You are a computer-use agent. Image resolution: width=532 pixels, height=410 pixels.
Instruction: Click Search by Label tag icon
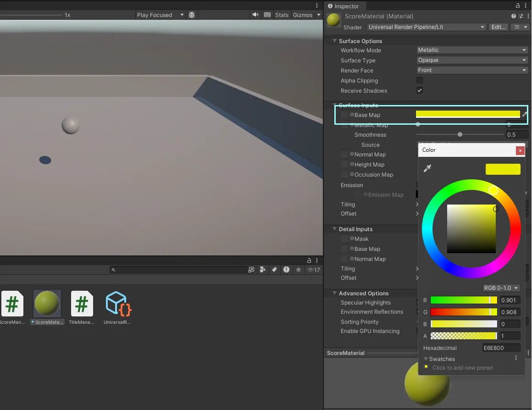(274, 270)
